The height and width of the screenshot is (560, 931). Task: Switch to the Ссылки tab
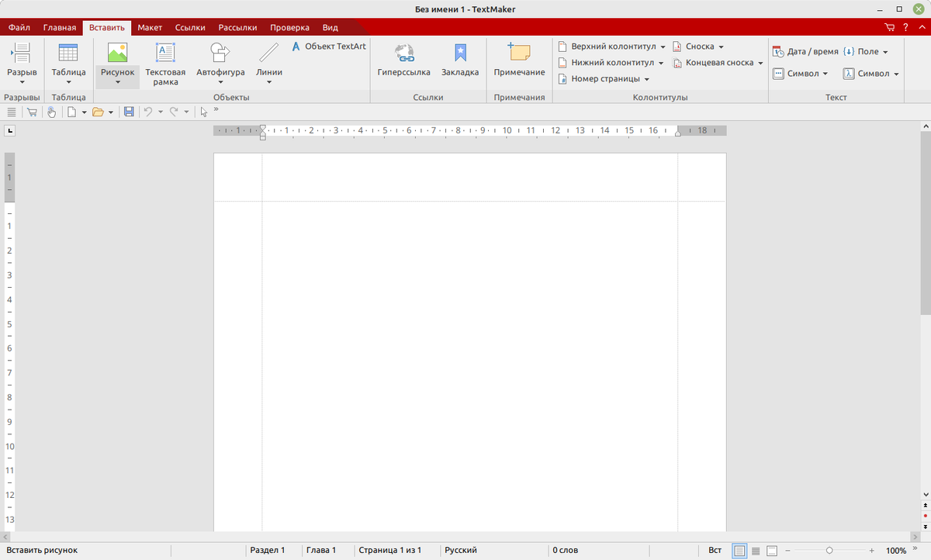click(x=190, y=28)
